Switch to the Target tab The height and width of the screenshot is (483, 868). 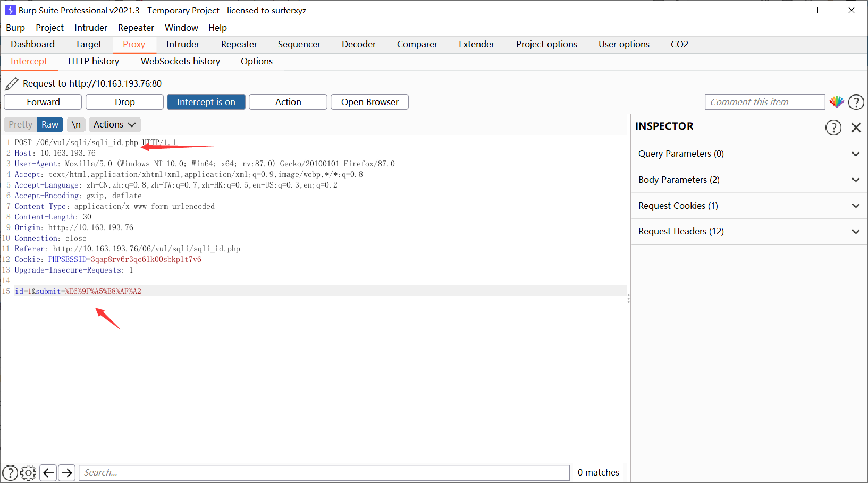click(x=88, y=44)
